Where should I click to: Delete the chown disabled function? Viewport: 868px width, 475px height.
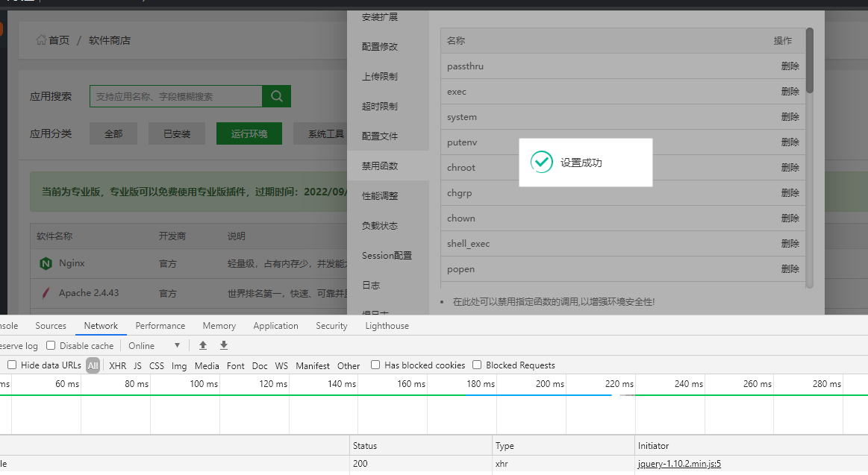pos(790,218)
